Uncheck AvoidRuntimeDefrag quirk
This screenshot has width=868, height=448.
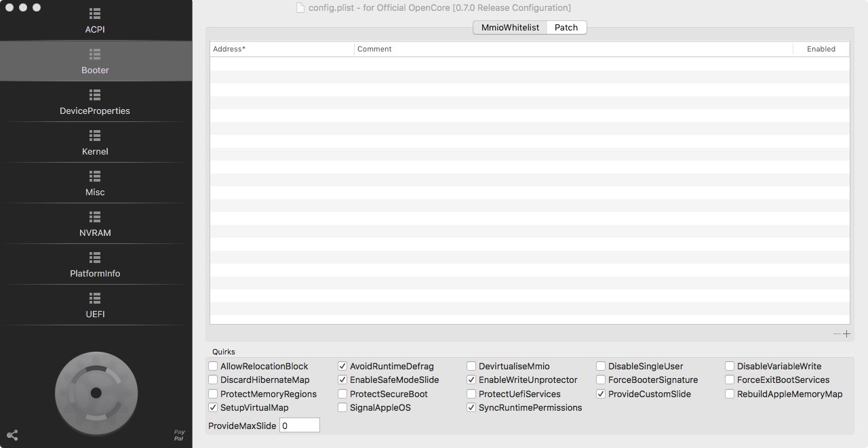click(x=343, y=366)
